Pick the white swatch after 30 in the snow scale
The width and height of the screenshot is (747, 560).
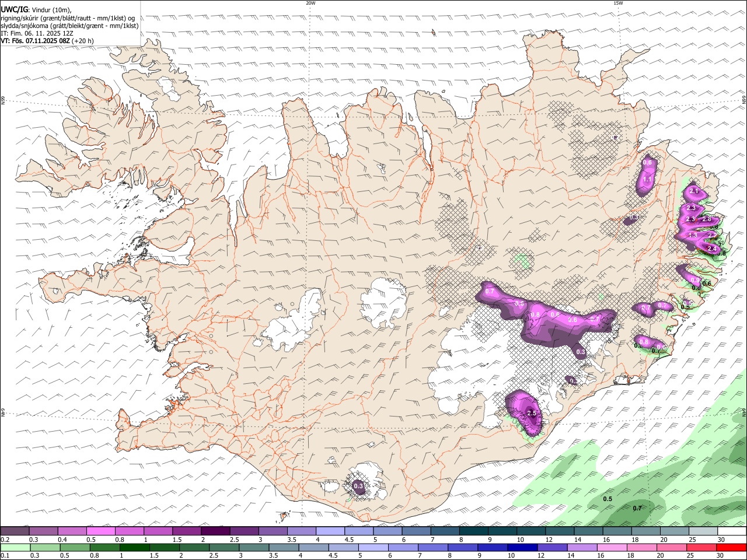coord(731,531)
